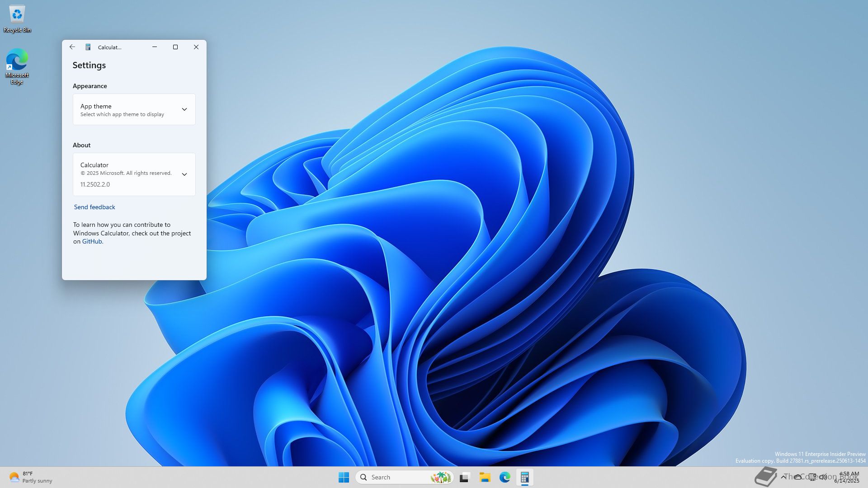Expand the Calculator about section chevron

[184, 174]
